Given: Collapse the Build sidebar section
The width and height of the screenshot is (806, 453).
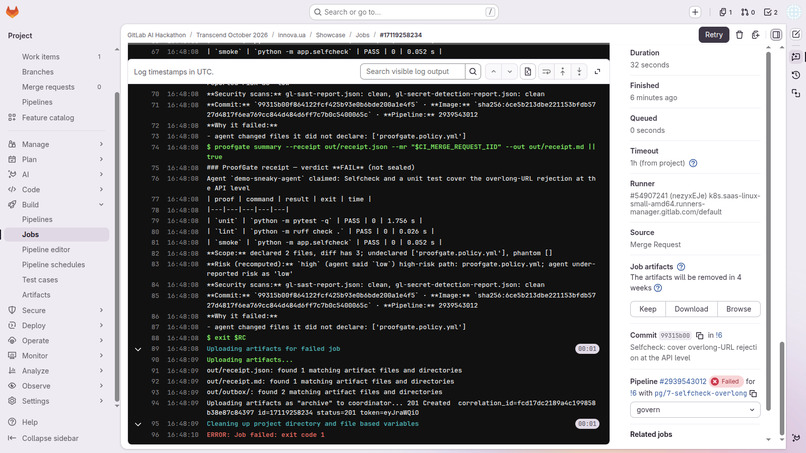Looking at the screenshot, I should (x=57, y=205).
